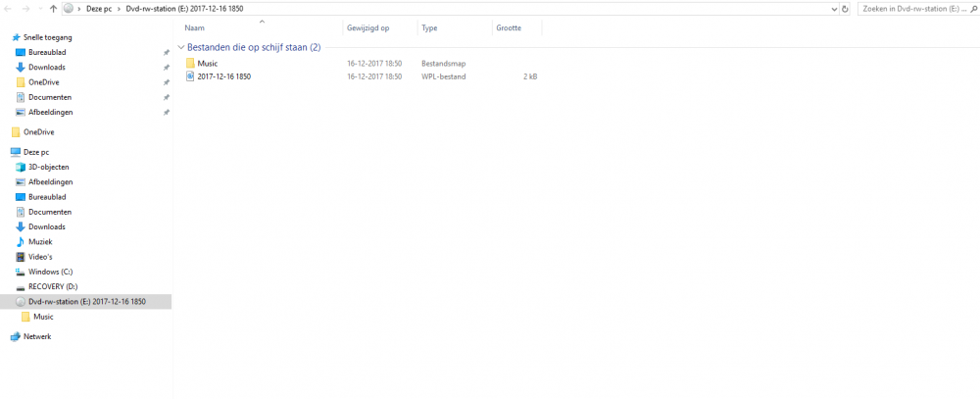The image size is (980, 399).
Task: Go forward with the Forward arrow
Action: pyautogui.click(x=24, y=10)
